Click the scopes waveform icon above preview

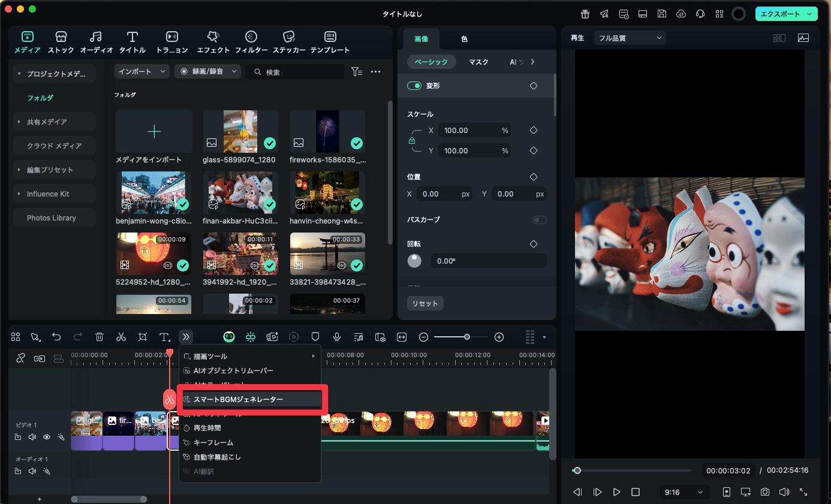(x=803, y=38)
